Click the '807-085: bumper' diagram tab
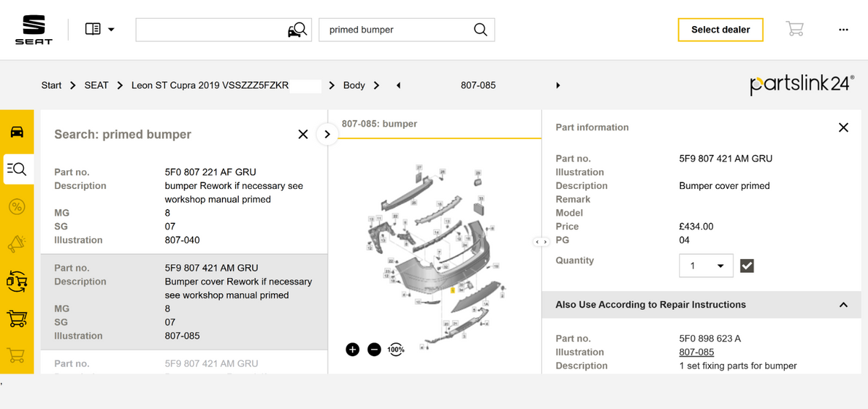The image size is (868, 409). pyautogui.click(x=379, y=124)
